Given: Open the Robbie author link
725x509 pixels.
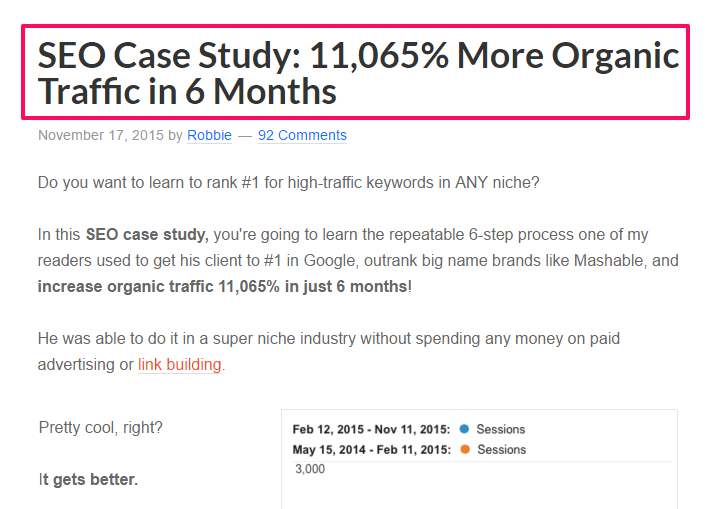Looking at the screenshot, I should (209, 135).
